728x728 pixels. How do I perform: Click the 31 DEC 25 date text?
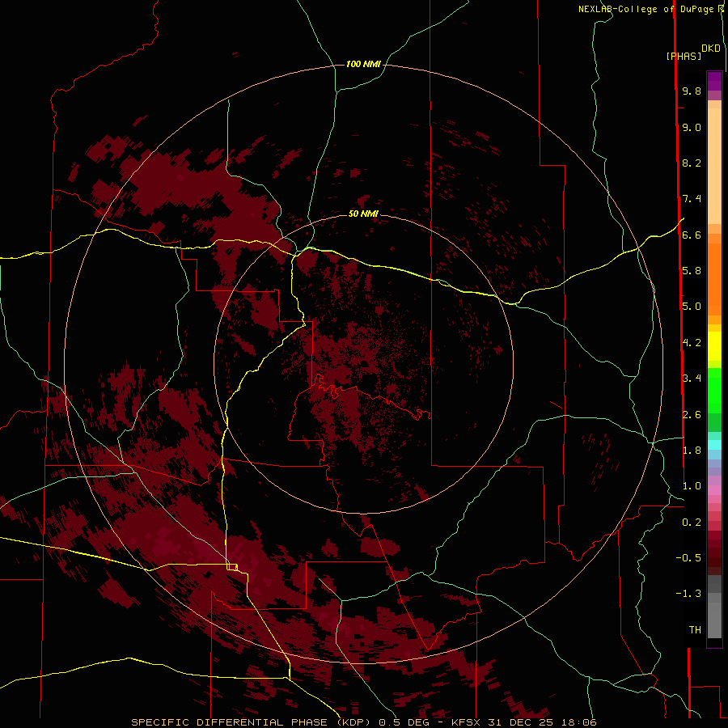[x=521, y=722]
